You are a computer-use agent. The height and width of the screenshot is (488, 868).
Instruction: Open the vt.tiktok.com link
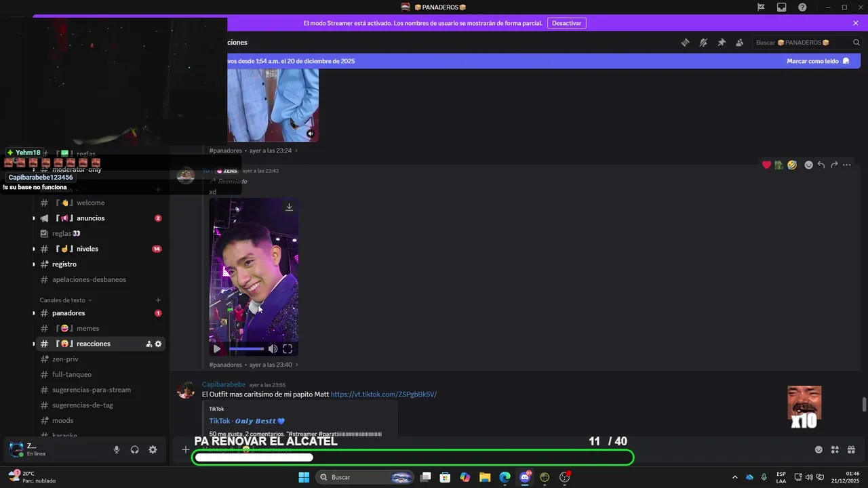coord(384,394)
